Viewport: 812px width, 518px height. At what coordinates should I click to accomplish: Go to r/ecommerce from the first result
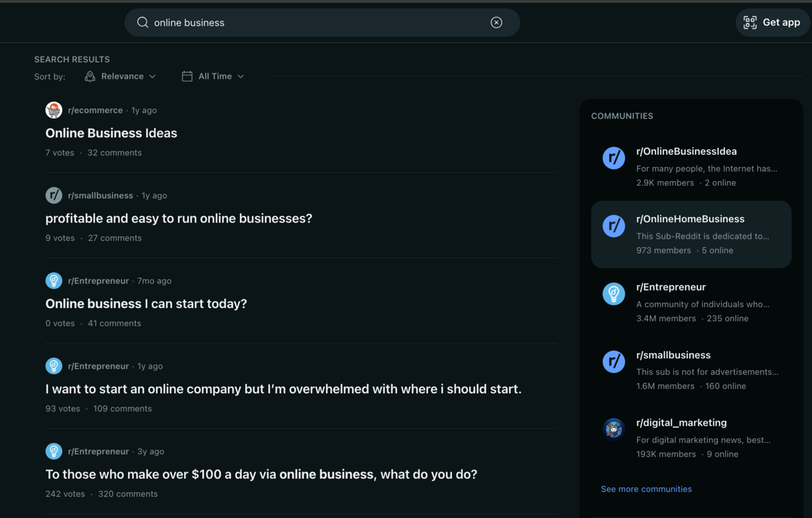point(95,110)
